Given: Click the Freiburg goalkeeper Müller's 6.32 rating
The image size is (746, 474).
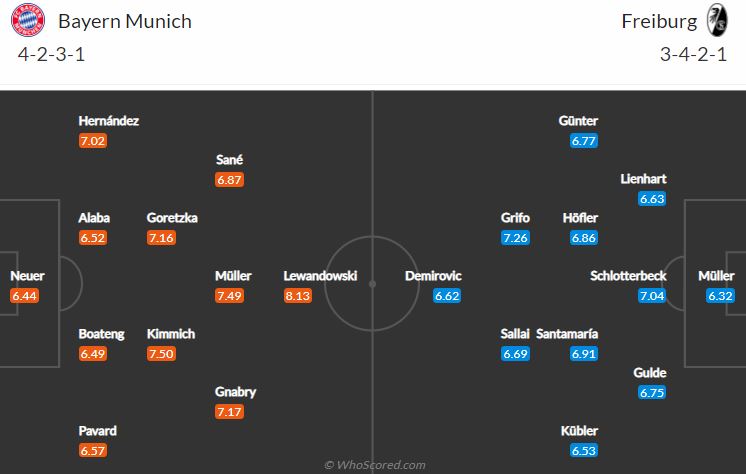Looking at the screenshot, I should click(720, 296).
